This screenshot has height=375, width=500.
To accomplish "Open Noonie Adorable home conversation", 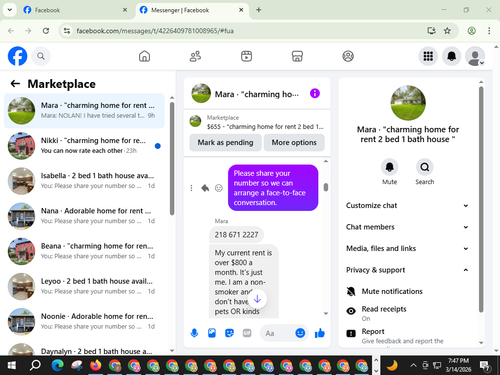I will tap(84, 321).
